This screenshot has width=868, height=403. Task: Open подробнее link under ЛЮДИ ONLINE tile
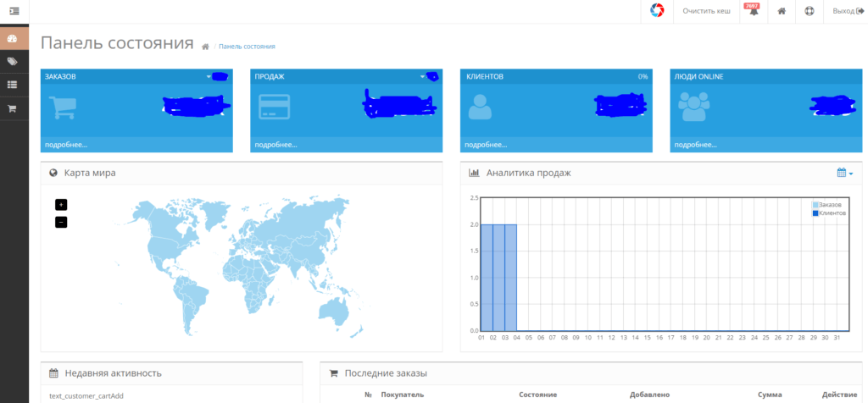coord(695,145)
